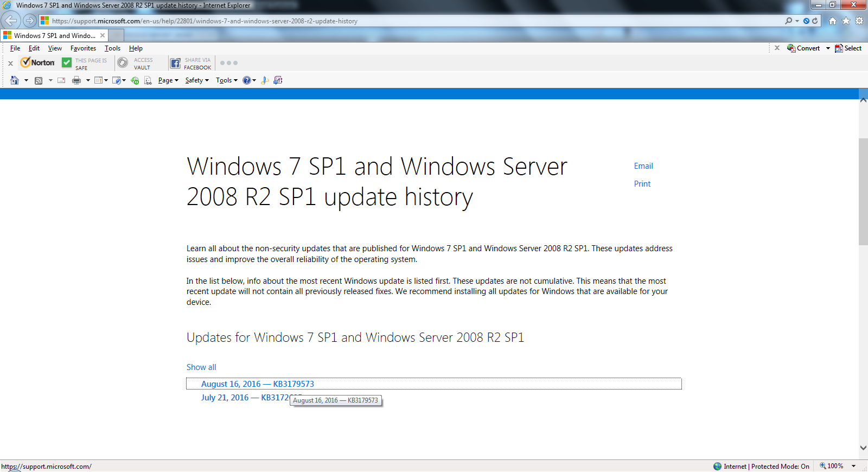868x472 pixels.
Task: Open Norton Access Vault
Action: 136,63
